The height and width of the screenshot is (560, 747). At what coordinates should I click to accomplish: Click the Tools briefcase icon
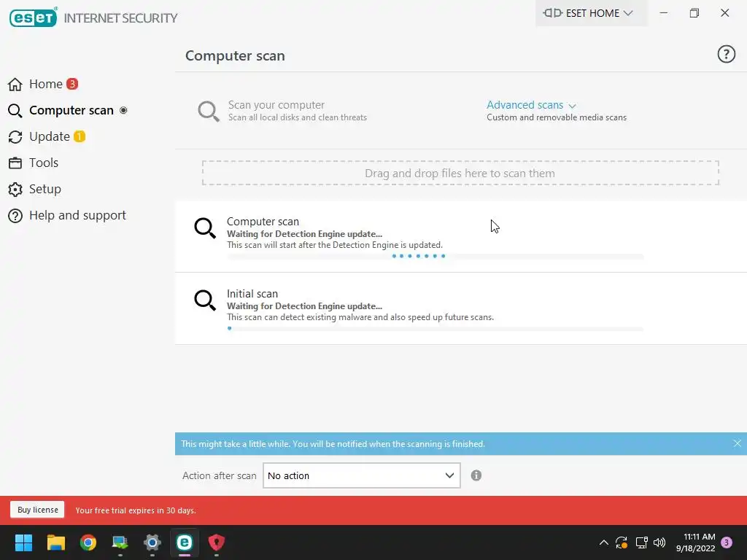(15, 163)
